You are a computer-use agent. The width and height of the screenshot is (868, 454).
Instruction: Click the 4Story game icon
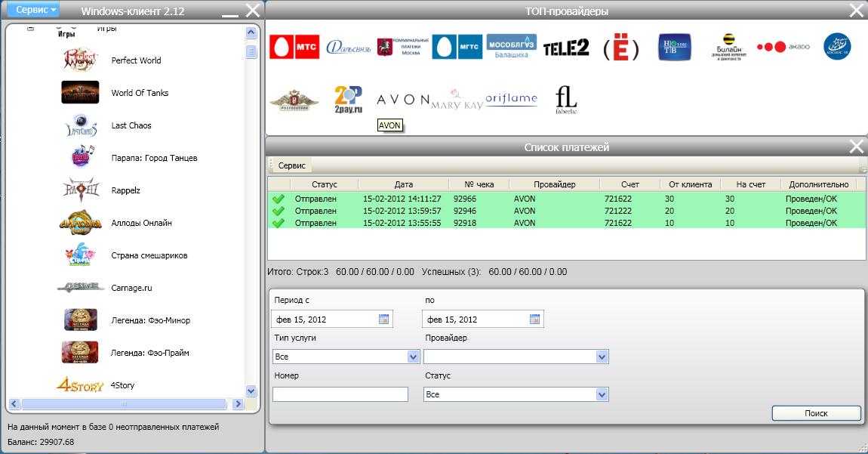tap(80, 385)
